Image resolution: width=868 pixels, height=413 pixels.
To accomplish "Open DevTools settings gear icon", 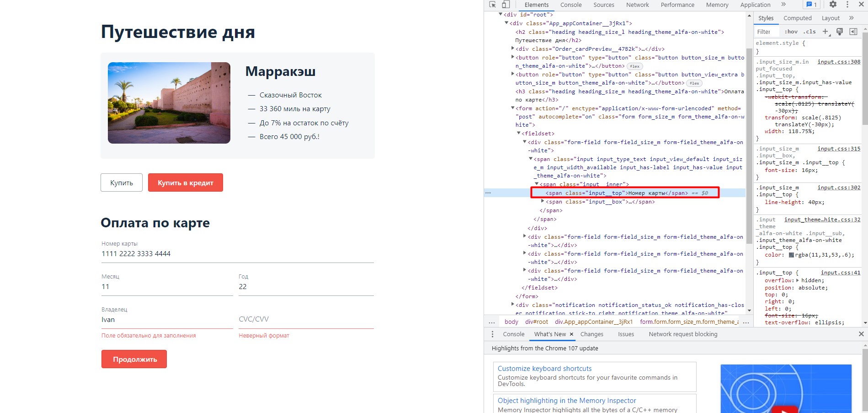I will [833, 4].
